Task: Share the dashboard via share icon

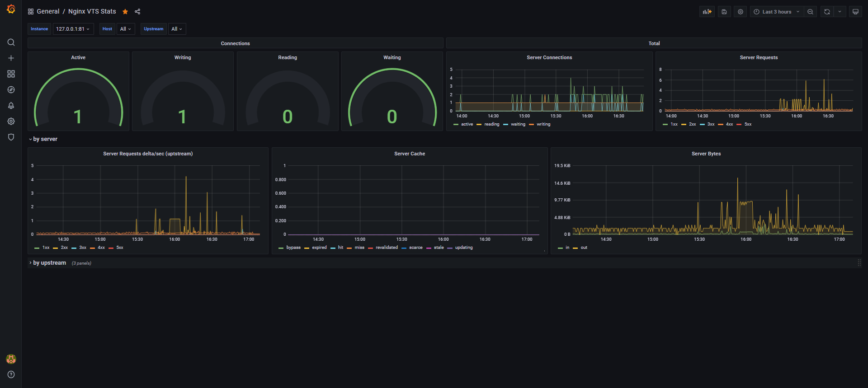Action: pyautogui.click(x=137, y=12)
